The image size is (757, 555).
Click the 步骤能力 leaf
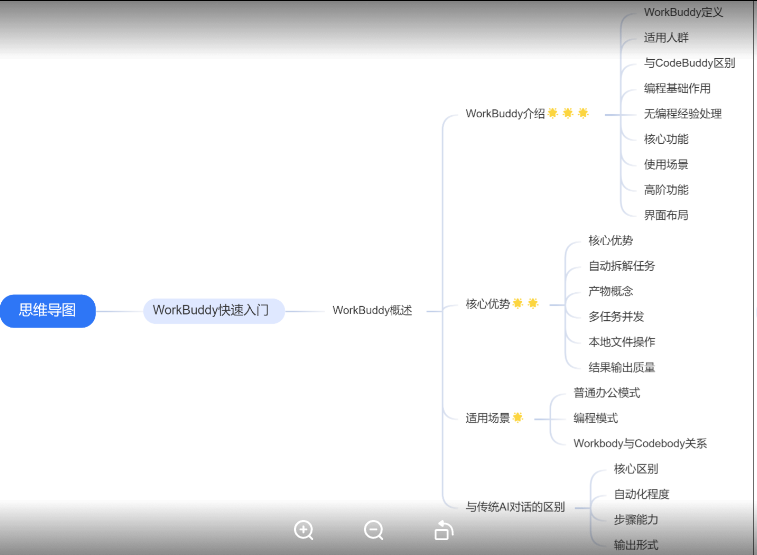tap(636, 520)
